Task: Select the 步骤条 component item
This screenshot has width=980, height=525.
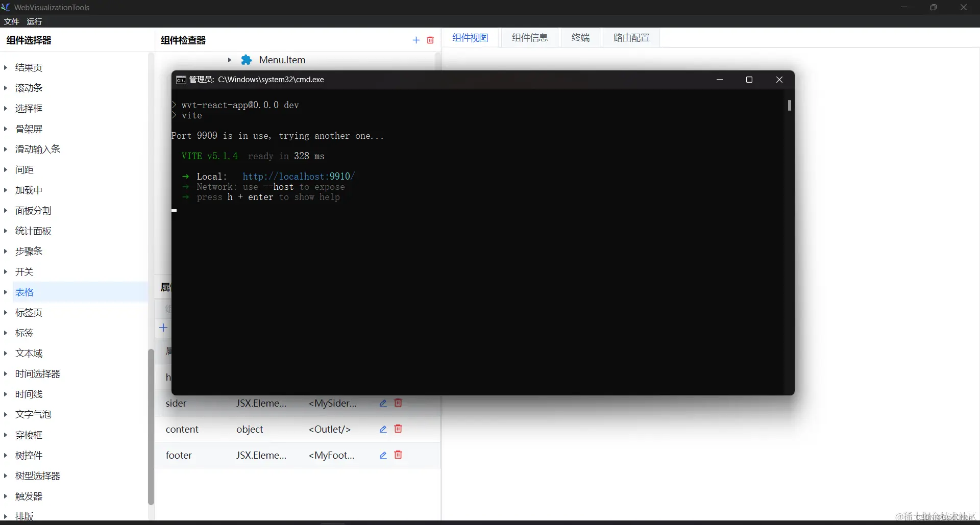Action: coord(29,251)
